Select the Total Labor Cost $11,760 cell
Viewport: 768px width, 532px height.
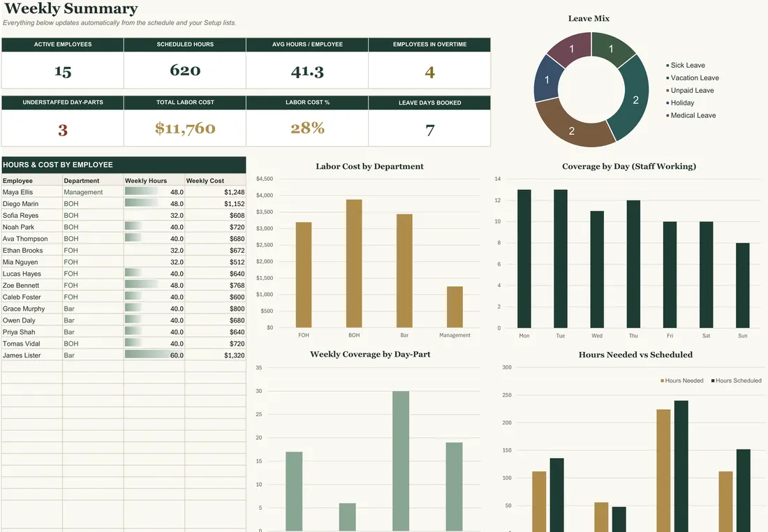[185, 128]
